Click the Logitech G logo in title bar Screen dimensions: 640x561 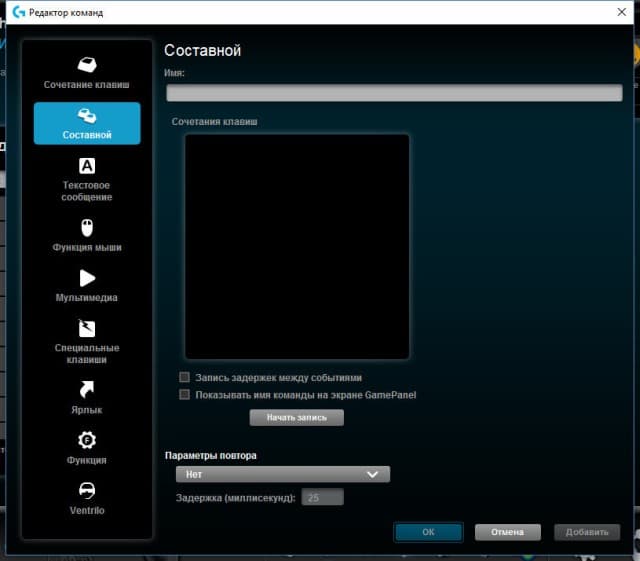click(19, 12)
